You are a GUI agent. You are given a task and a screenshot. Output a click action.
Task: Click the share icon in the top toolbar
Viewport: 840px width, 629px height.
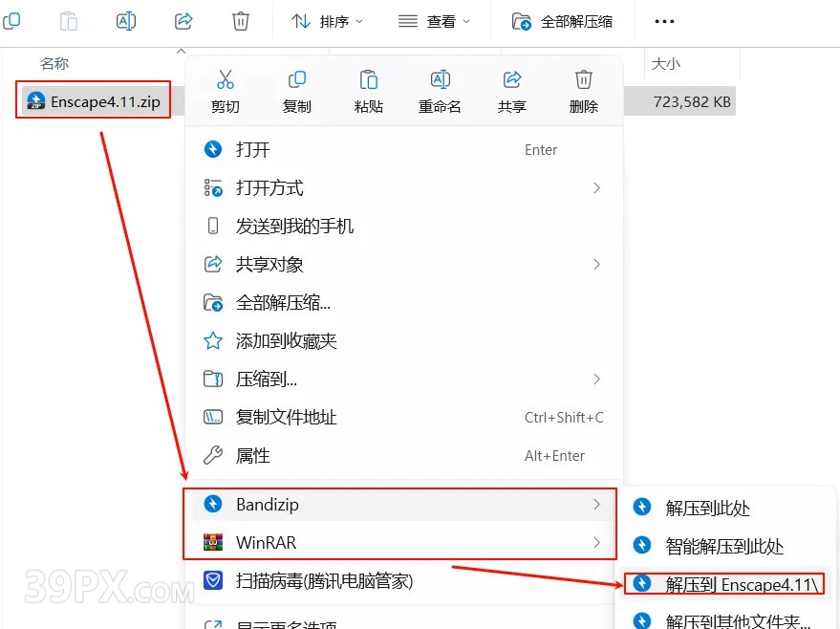coord(184,21)
